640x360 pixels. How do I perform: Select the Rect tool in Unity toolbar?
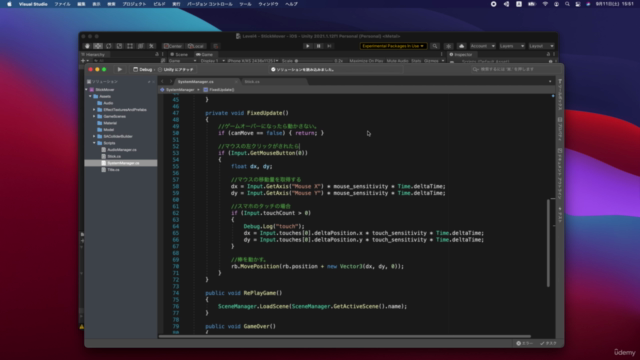pyautogui.click(x=130, y=46)
